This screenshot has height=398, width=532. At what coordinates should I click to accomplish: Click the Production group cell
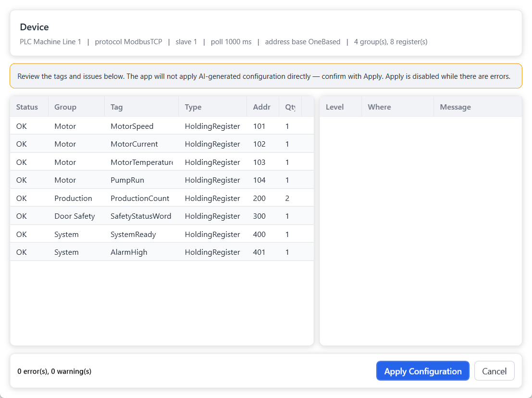click(x=76, y=198)
